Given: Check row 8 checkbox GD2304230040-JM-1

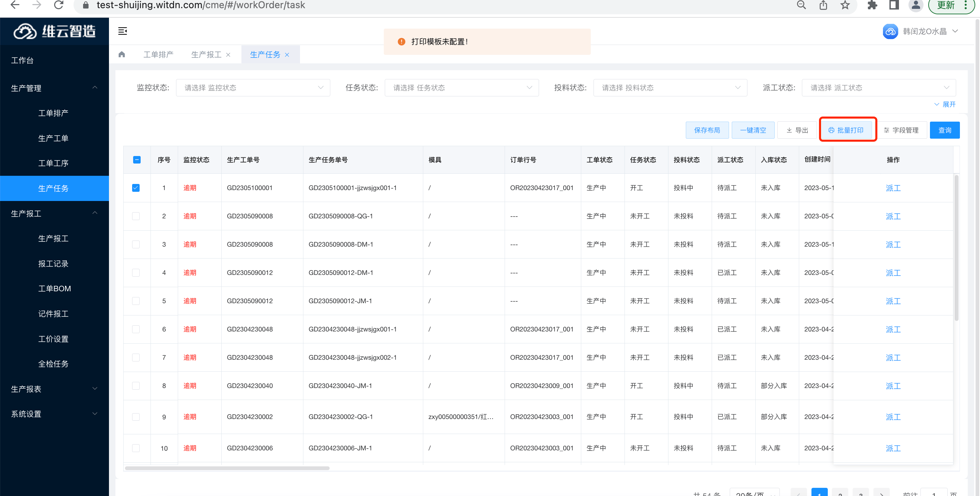Looking at the screenshot, I should [136, 386].
